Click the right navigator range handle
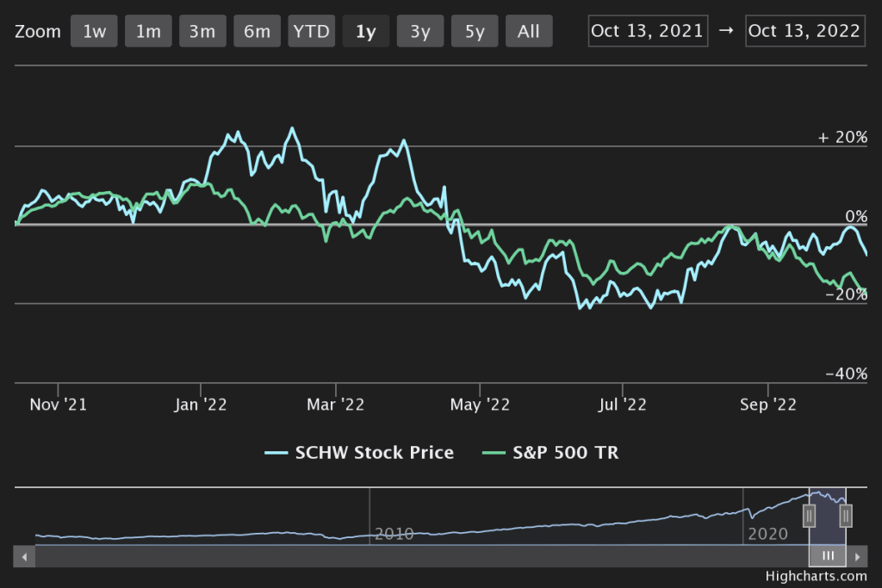882x588 pixels. click(x=846, y=516)
